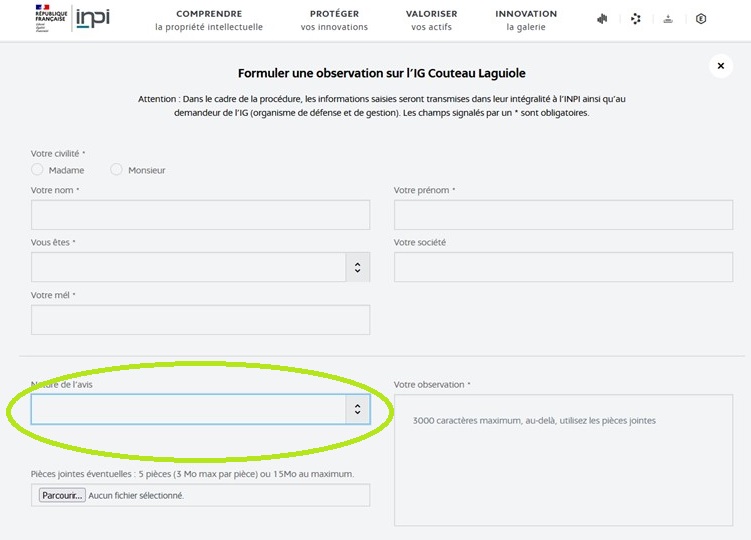Click the 'Aucun fichier sélectionné' text
This screenshot has width=751, height=540.
click(136, 495)
